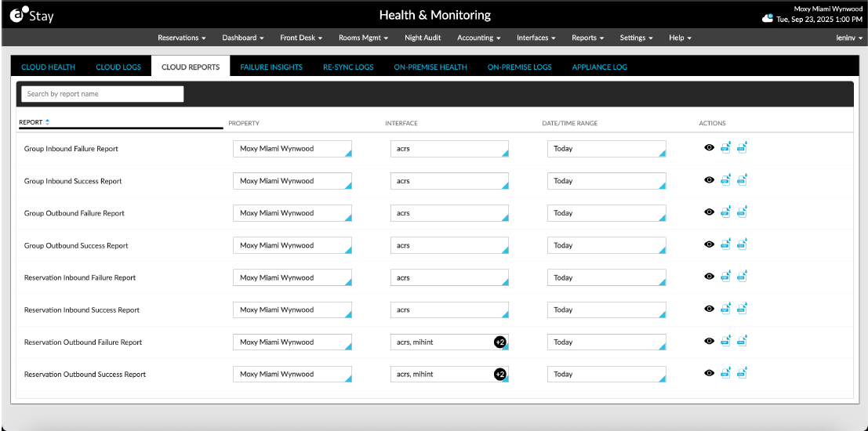Open Interface dropdown for Group Outbound Success Report
Image resolution: width=868 pixels, height=431 pixels.
[x=449, y=245]
